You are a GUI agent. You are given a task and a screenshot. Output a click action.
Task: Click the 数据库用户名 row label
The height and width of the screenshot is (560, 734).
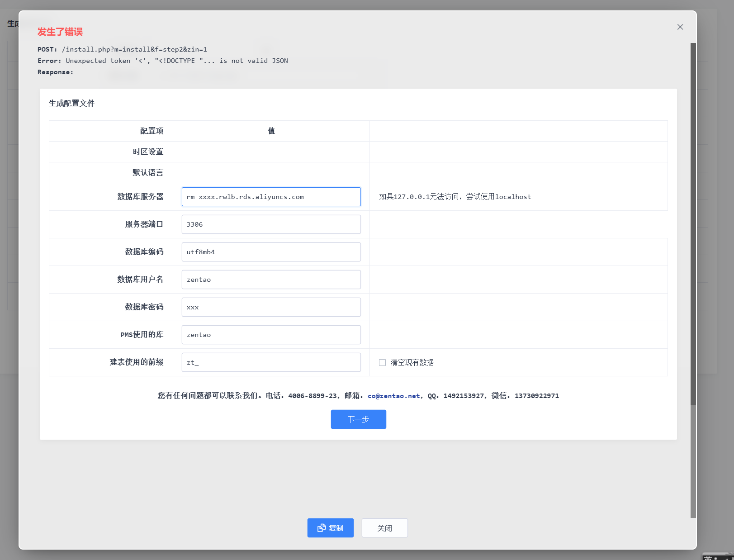[140, 280]
